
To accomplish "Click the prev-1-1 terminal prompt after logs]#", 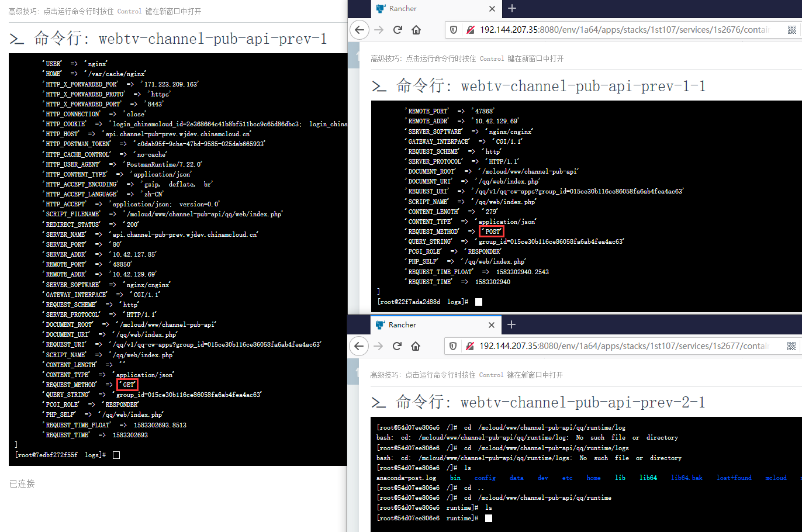I will tap(479, 302).
